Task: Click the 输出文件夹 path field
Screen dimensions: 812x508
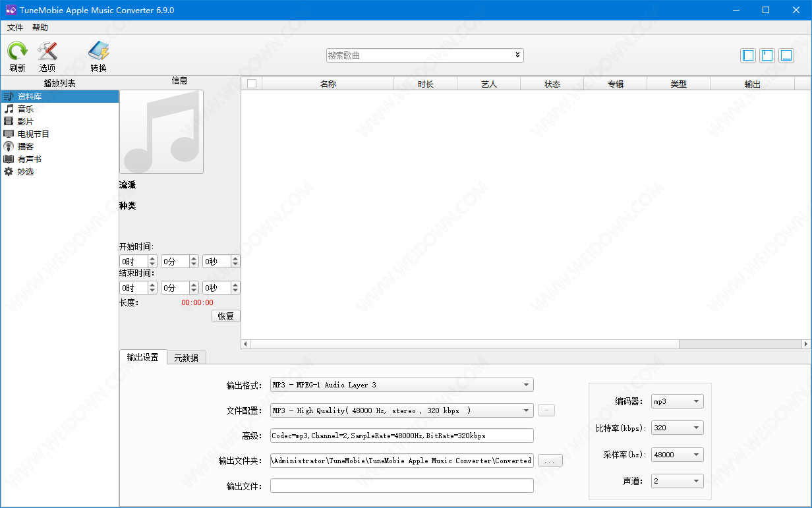Action: pos(402,461)
